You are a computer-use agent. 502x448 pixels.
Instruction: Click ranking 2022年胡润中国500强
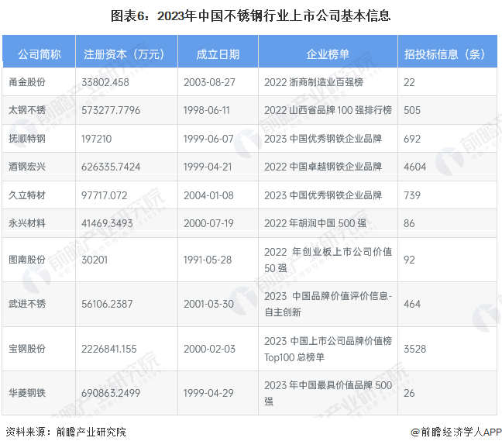tap(315, 223)
